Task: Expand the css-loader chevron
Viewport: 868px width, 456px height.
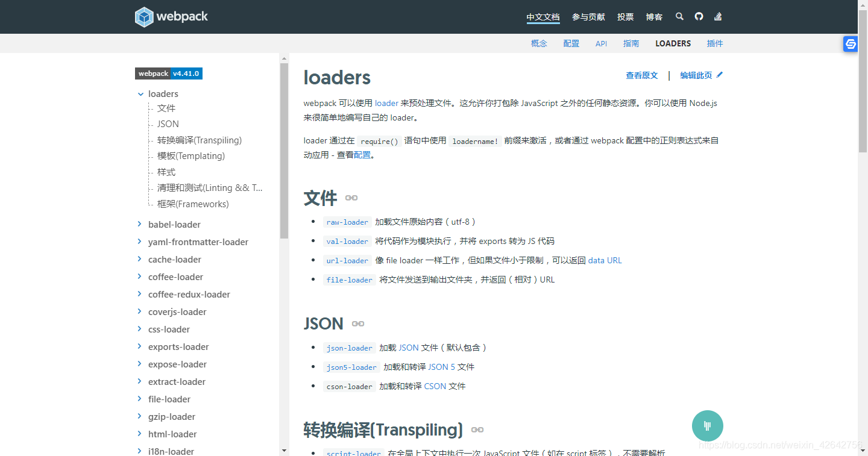Action: click(x=140, y=329)
